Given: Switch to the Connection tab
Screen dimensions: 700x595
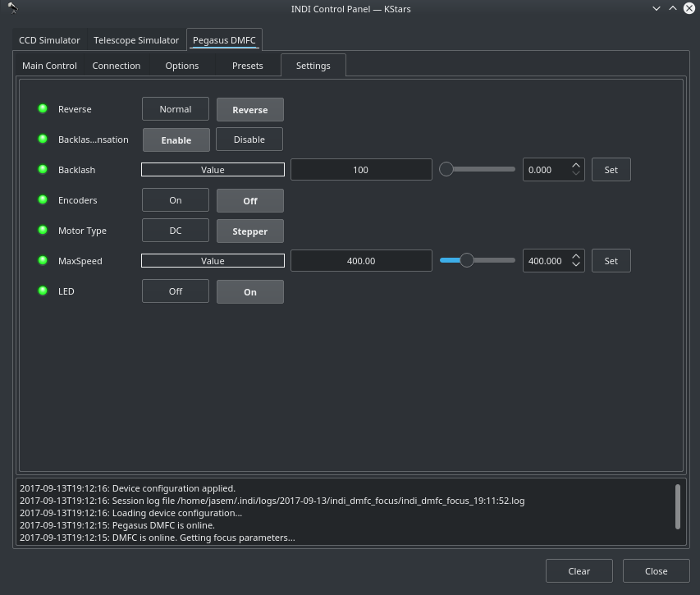Looking at the screenshot, I should pos(116,66).
